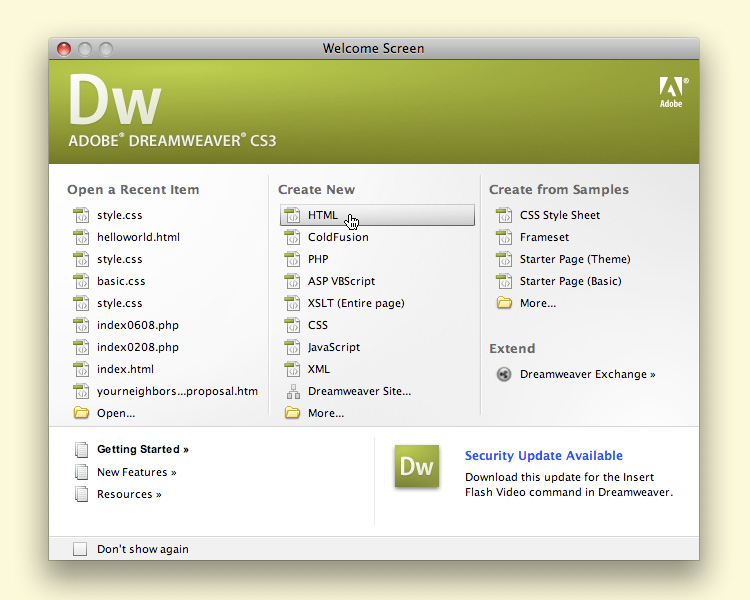Create a new HTML document
The image size is (750, 600).
point(322,215)
